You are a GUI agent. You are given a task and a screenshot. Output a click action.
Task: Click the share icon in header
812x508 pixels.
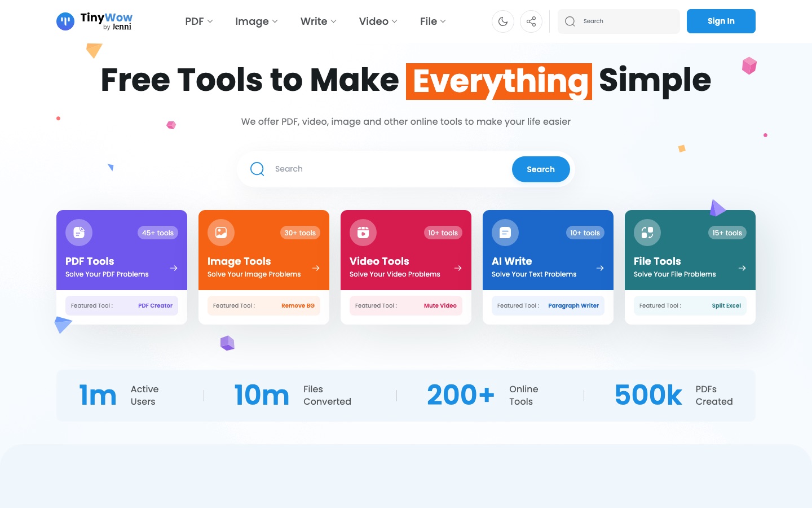[x=531, y=21]
